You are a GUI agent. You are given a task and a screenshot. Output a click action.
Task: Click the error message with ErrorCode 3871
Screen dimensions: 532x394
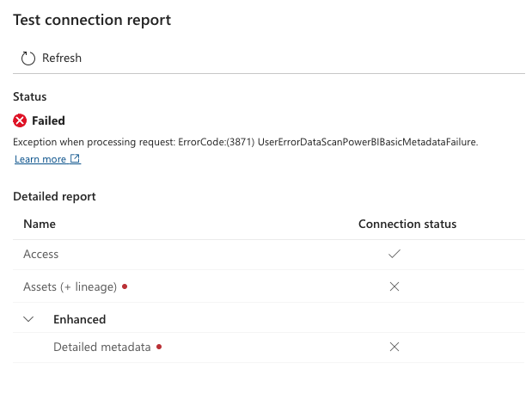click(x=246, y=142)
